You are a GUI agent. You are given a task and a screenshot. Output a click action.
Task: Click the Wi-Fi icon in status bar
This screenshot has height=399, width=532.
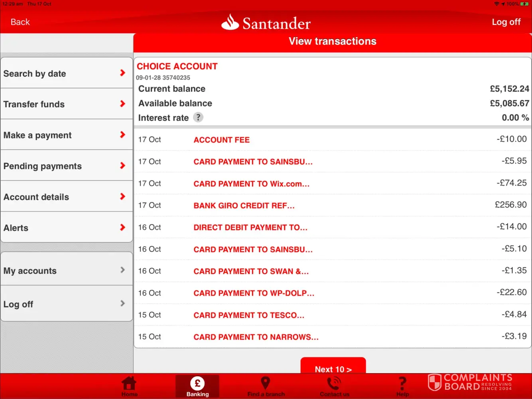(497, 4)
